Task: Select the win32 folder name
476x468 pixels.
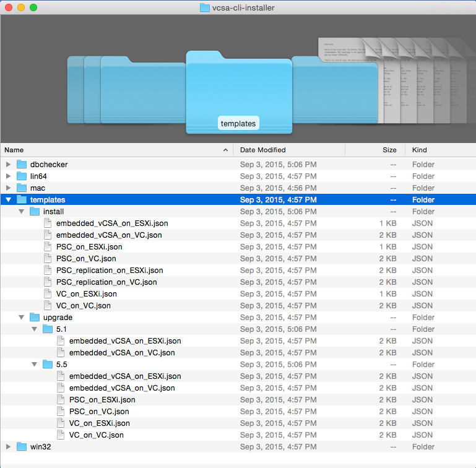Action: pos(41,447)
